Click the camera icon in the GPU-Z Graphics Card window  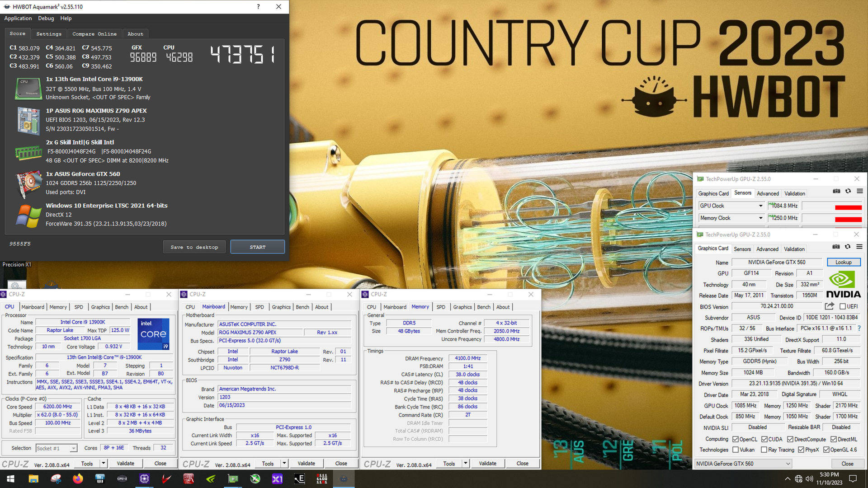click(x=836, y=247)
